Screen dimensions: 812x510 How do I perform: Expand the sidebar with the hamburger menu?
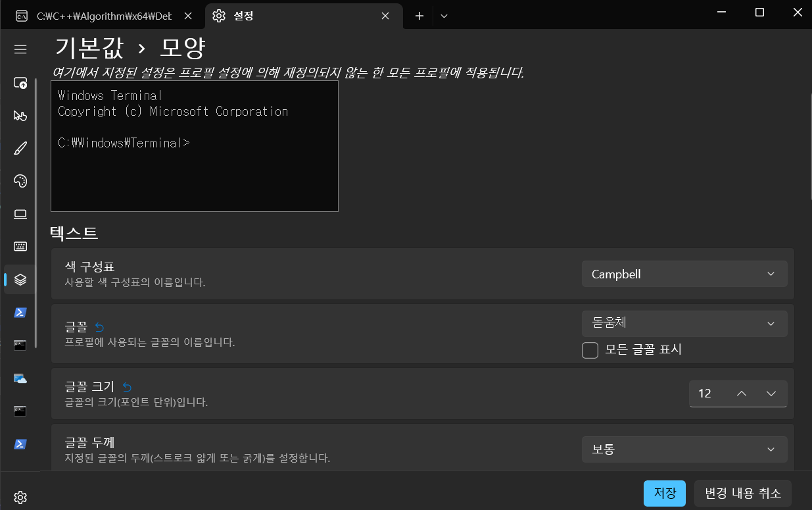(20, 49)
